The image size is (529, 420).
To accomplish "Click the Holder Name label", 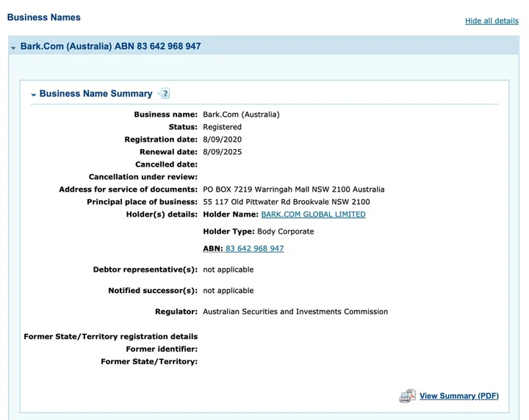I will point(231,214).
